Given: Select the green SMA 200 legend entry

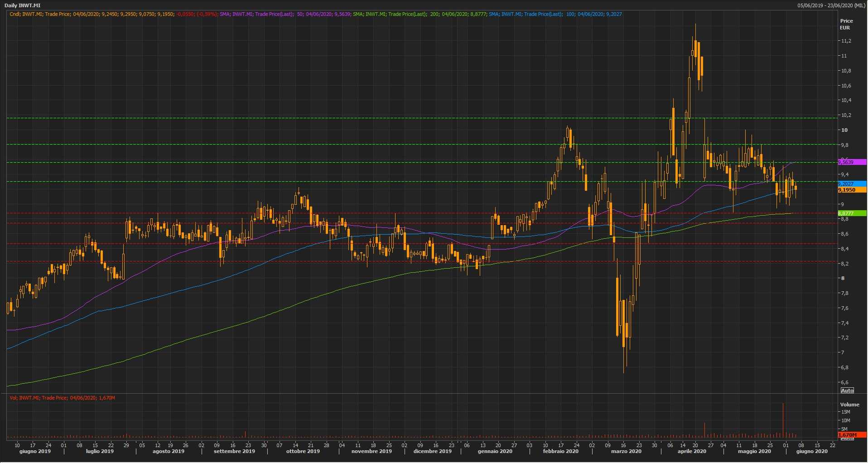Looking at the screenshot, I should [x=420, y=14].
